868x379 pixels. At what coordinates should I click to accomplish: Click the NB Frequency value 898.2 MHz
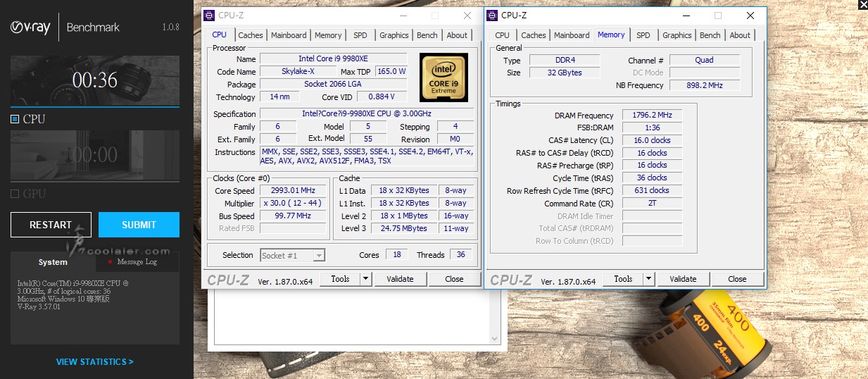tap(705, 85)
